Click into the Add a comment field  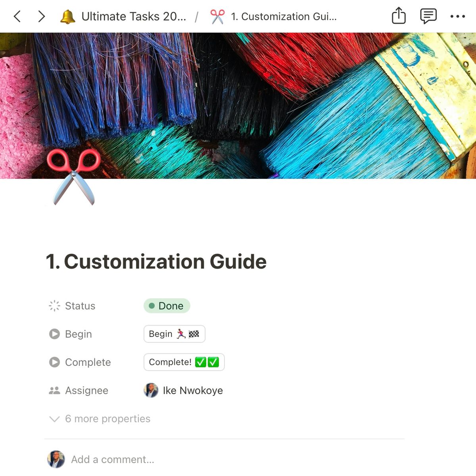click(113, 459)
